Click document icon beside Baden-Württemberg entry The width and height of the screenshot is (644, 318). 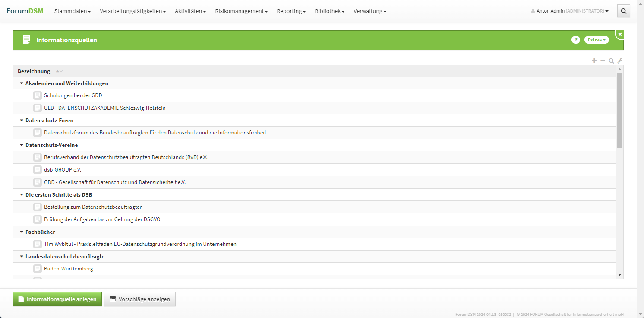pos(38,269)
